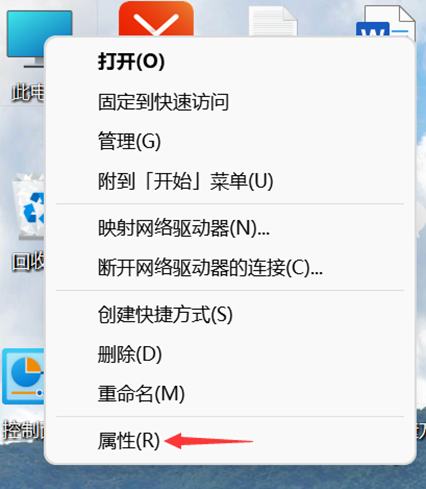Choose 创建快捷方式(S) menu item
The width and height of the screenshot is (426, 489).
230,314
